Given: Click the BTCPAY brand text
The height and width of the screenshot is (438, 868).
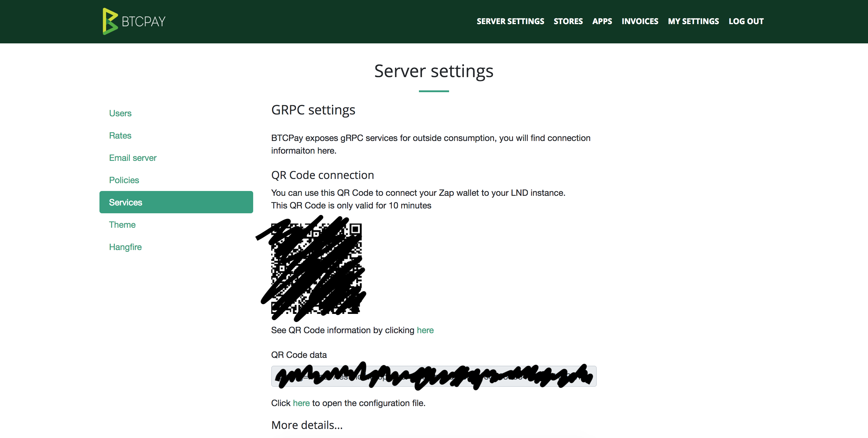Looking at the screenshot, I should point(143,22).
